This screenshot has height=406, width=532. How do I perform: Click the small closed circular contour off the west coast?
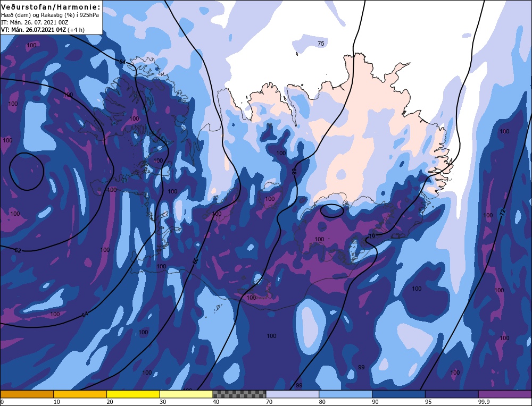pyautogui.click(x=26, y=172)
